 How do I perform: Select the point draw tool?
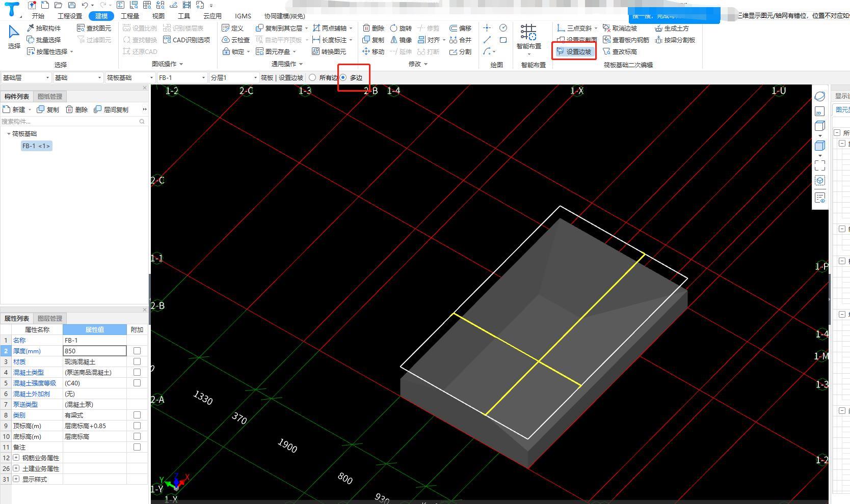(x=487, y=28)
